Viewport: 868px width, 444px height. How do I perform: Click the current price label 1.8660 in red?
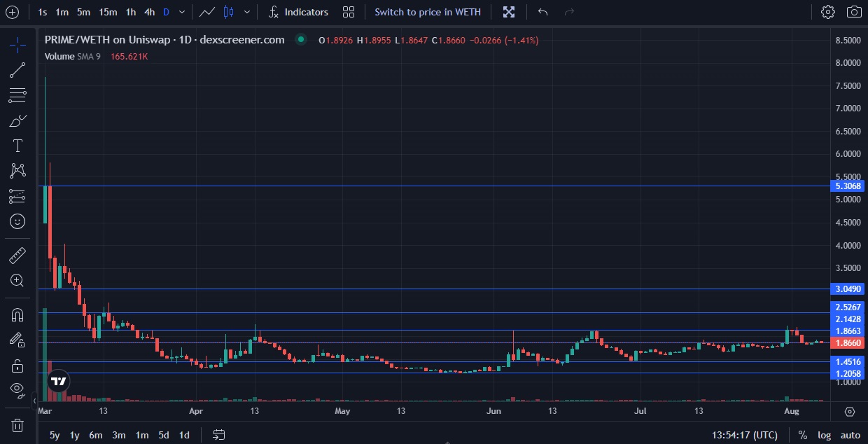click(x=848, y=343)
